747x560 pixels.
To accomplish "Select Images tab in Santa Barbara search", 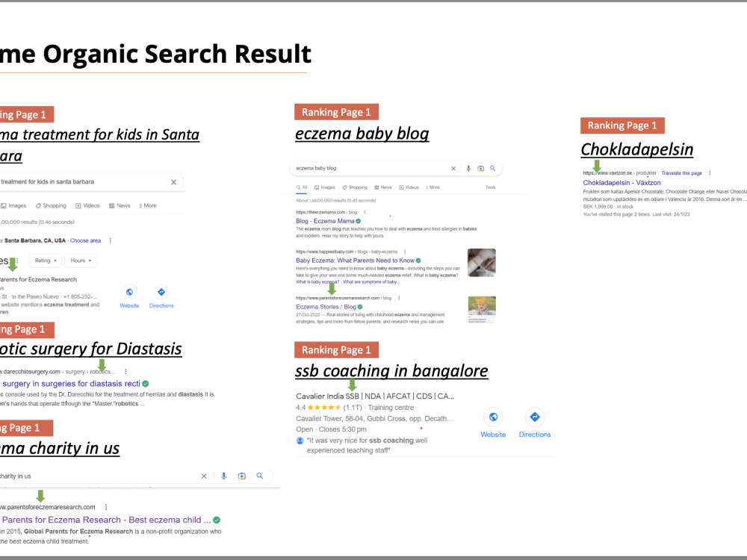I will pos(13,206).
